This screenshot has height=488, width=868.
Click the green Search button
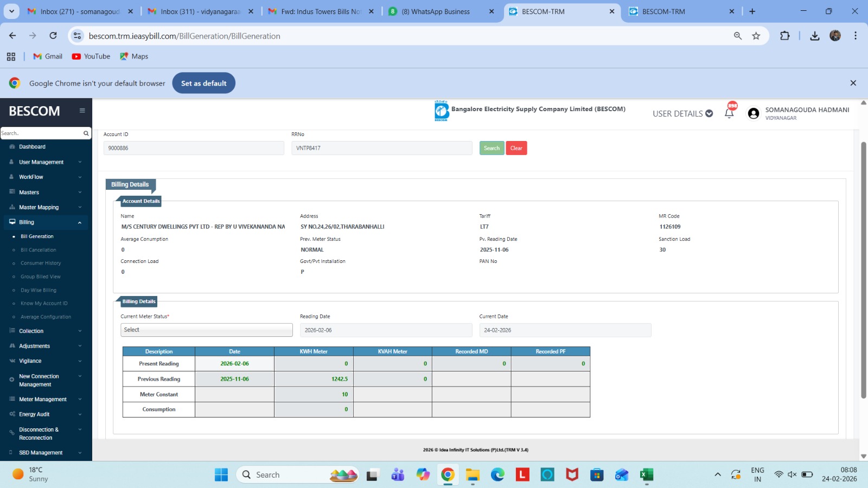492,148
